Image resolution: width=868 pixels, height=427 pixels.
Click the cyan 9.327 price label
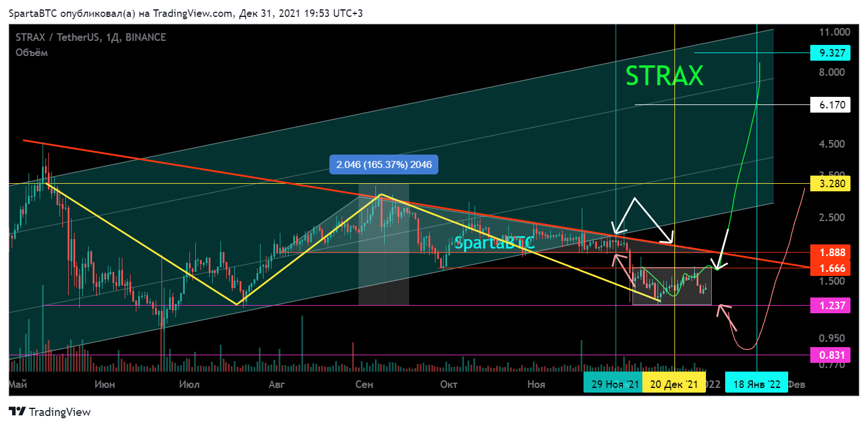point(830,53)
